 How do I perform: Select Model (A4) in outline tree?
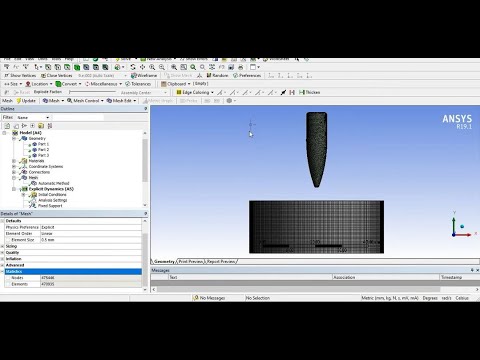30,133
